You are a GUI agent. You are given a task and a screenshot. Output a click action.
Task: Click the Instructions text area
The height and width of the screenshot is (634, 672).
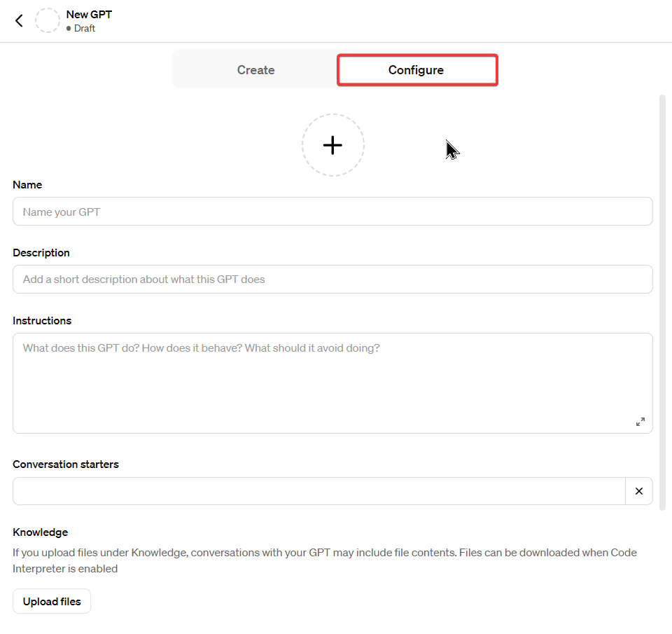click(332, 378)
